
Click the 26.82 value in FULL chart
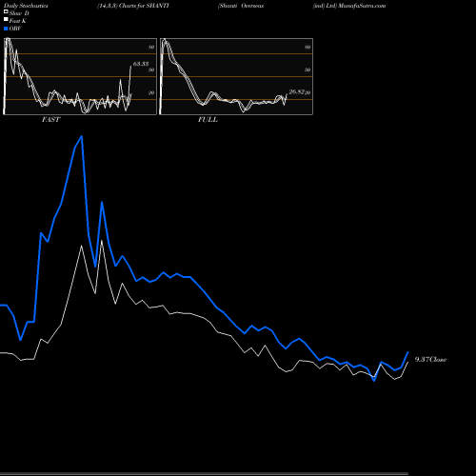(x=297, y=91)
